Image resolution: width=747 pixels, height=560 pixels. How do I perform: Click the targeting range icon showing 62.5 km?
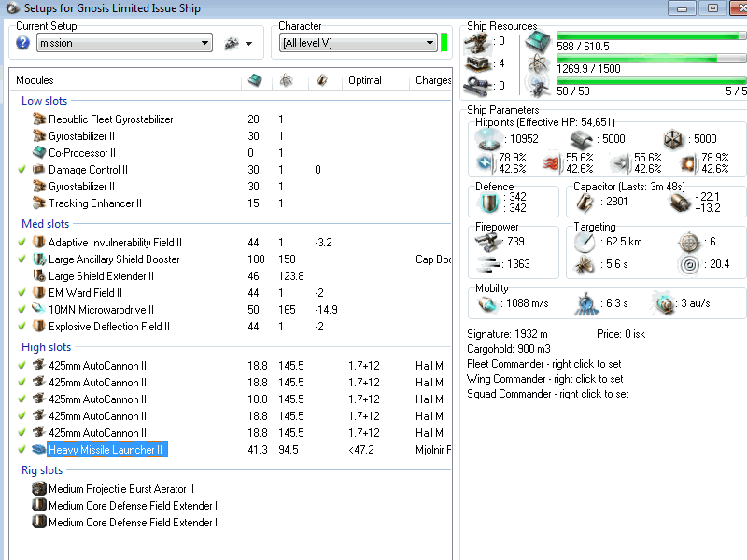pos(585,243)
